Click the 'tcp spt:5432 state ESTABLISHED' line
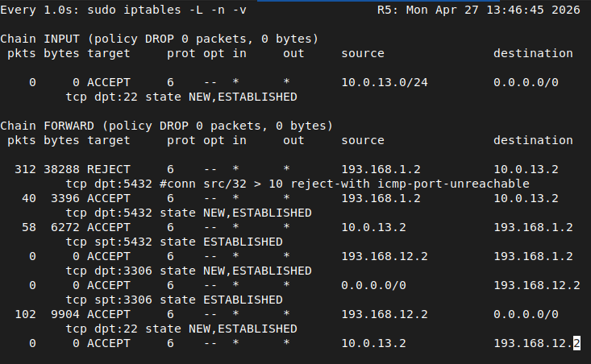 coord(174,242)
